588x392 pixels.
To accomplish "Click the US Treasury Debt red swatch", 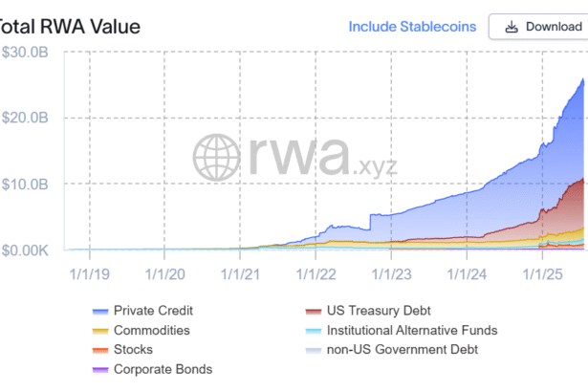I will pos(312,311).
